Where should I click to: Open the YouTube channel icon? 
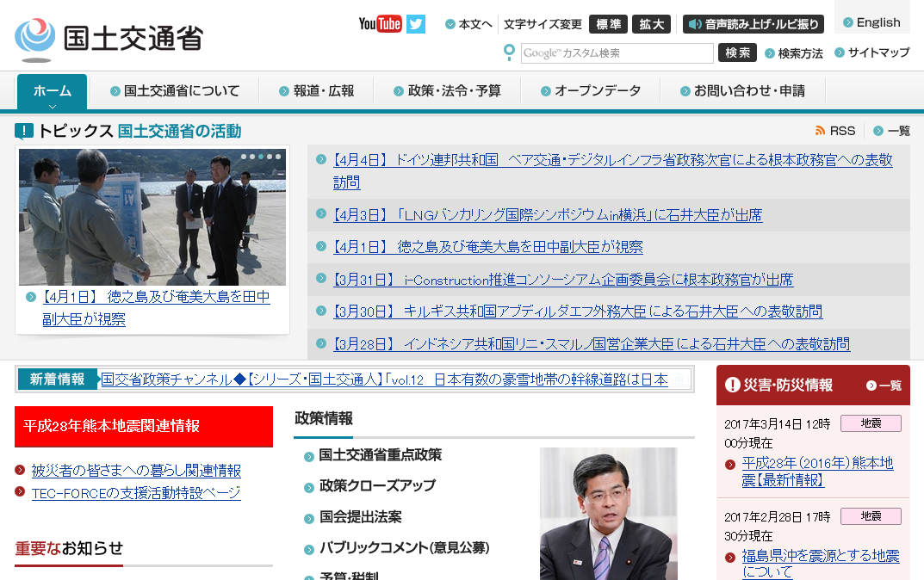pyautogui.click(x=380, y=24)
